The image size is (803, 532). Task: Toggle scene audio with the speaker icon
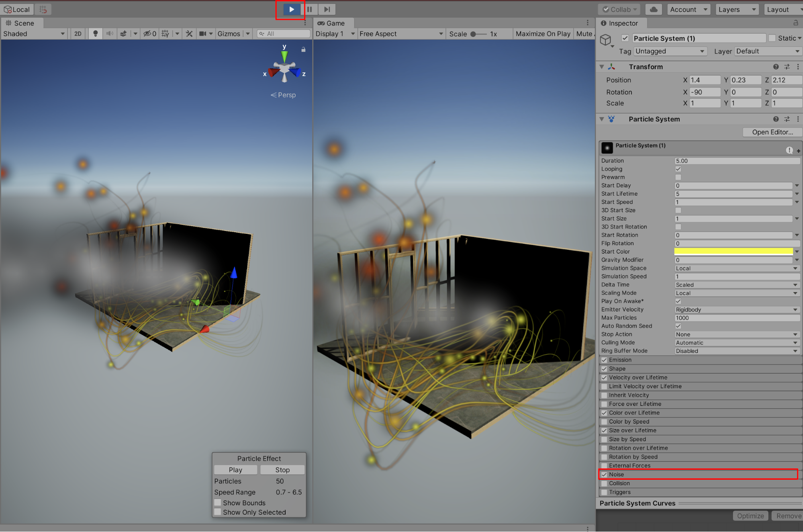pos(109,34)
